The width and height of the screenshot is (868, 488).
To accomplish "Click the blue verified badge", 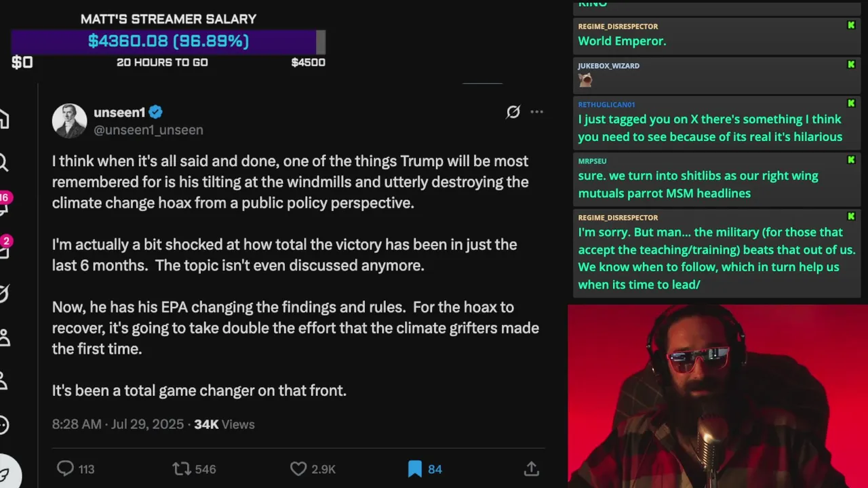I will point(156,112).
